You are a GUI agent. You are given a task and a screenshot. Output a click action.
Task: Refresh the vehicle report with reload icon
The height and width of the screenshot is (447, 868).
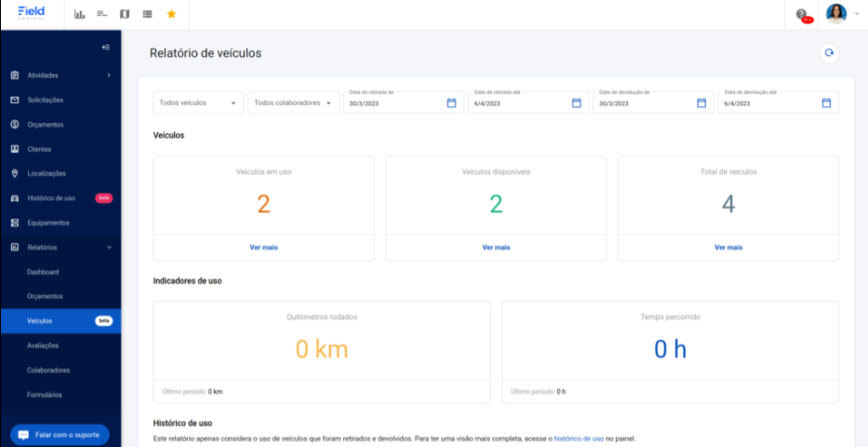tap(828, 53)
